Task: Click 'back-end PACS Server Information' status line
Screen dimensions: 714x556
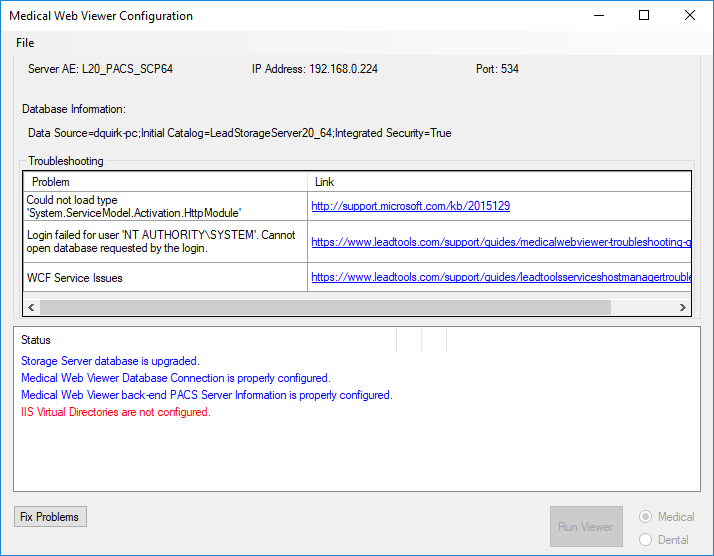Action: coord(207,395)
